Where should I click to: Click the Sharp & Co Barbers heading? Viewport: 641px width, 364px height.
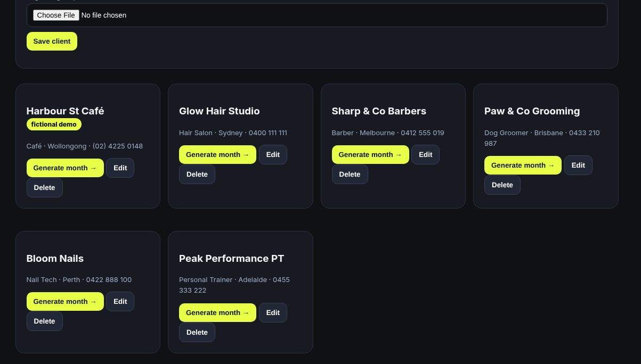(379, 111)
